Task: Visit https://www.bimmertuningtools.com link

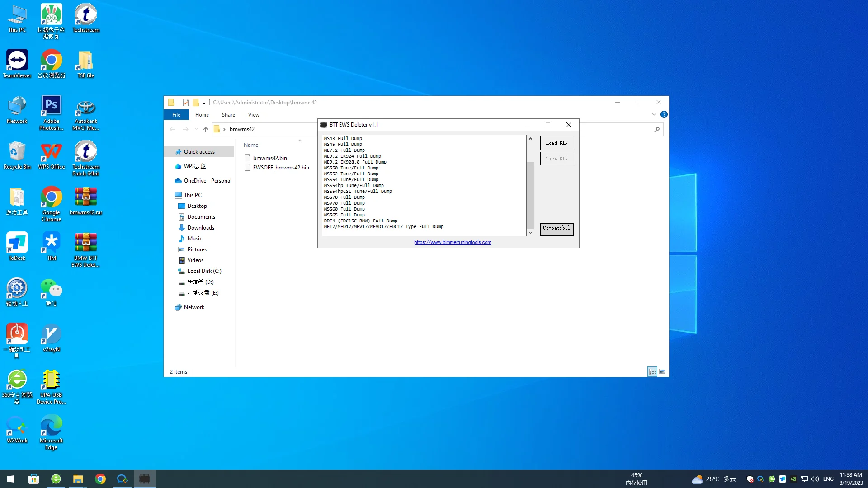Action: 452,242
